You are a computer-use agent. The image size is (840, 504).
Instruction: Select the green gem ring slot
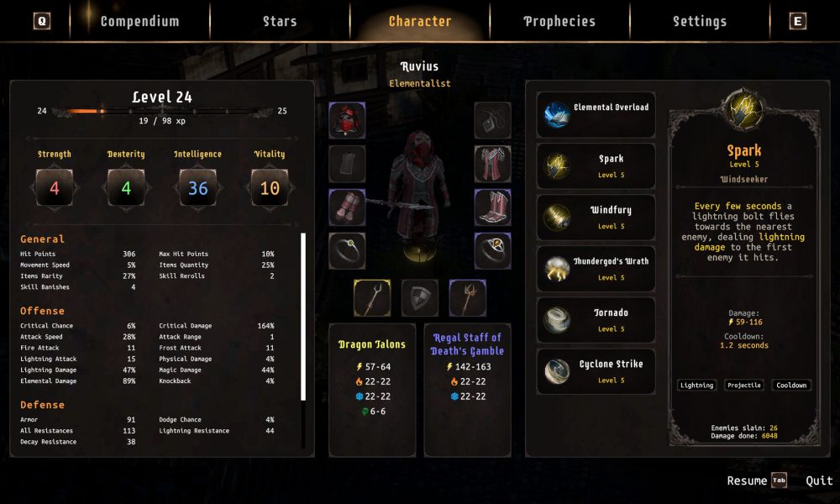pos(347,250)
